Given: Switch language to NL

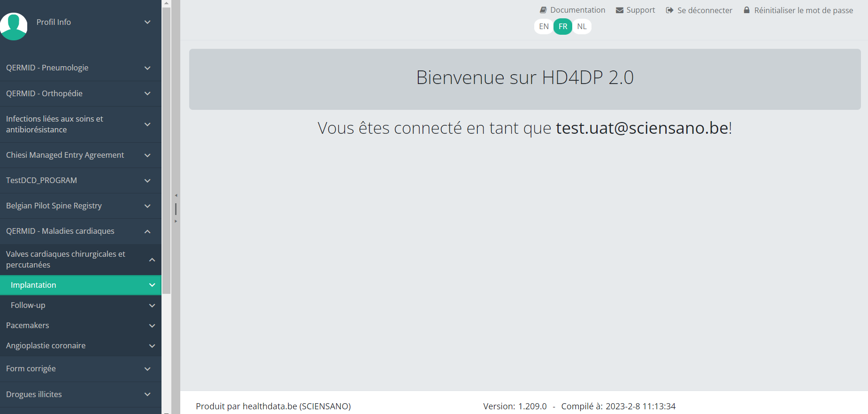Looking at the screenshot, I should tap(582, 26).
